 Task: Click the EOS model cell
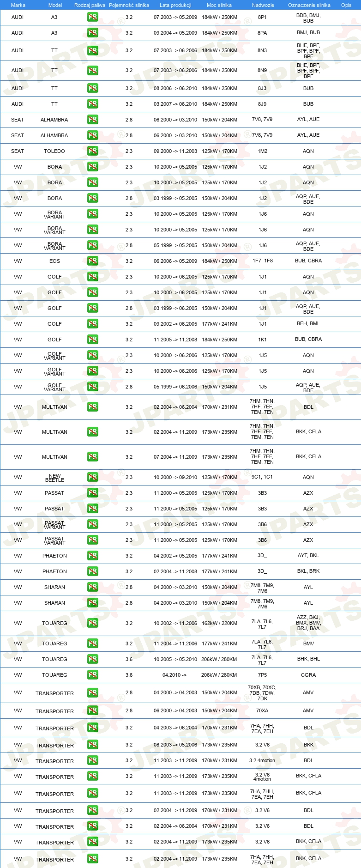[54, 261]
